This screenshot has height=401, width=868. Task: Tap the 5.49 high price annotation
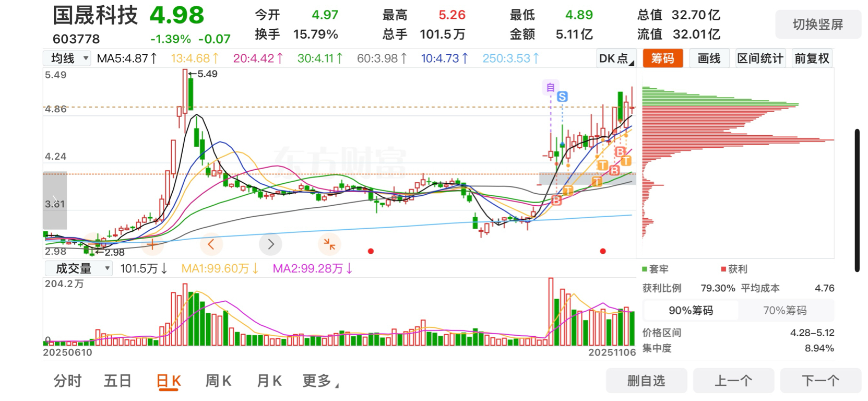pyautogui.click(x=204, y=74)
